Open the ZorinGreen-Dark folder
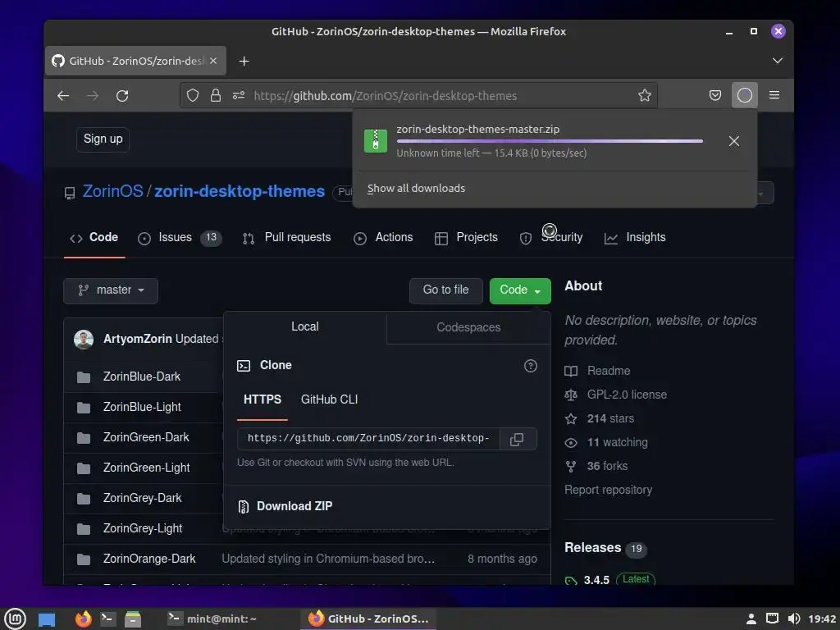 tap(146, 437)
